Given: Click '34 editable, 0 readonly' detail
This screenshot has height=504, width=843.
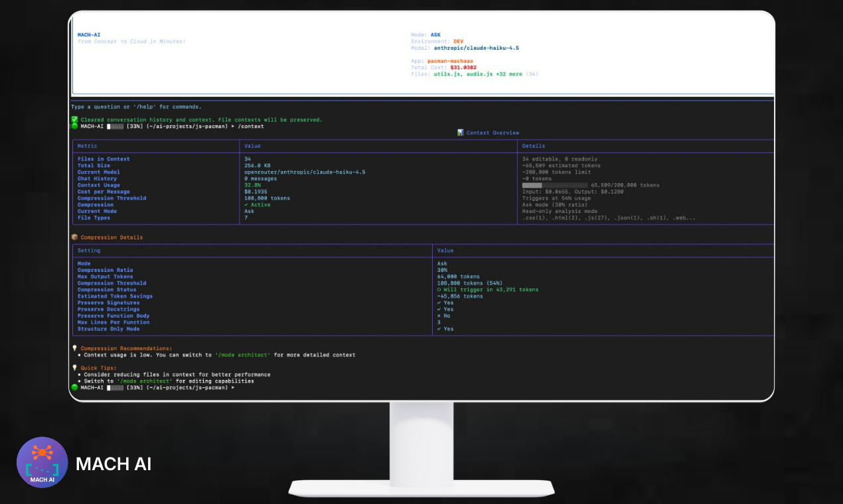Looking at the screenshot, I should 560,159.
